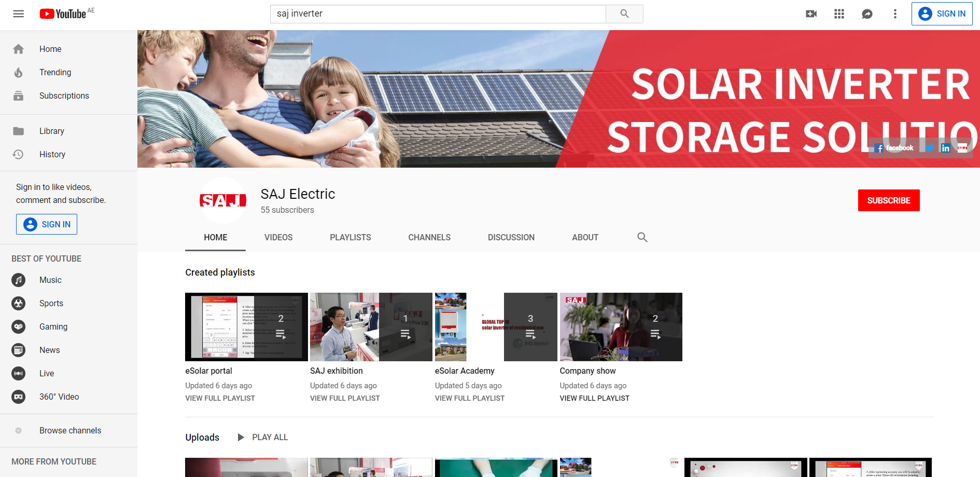Switch to the CHANNELS tab
The height and width of the screenshot is (477, 980).
coord(429,237)
